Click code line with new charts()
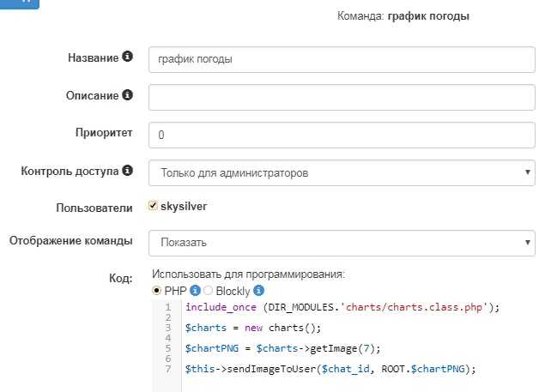 click(x=253, y=328)
